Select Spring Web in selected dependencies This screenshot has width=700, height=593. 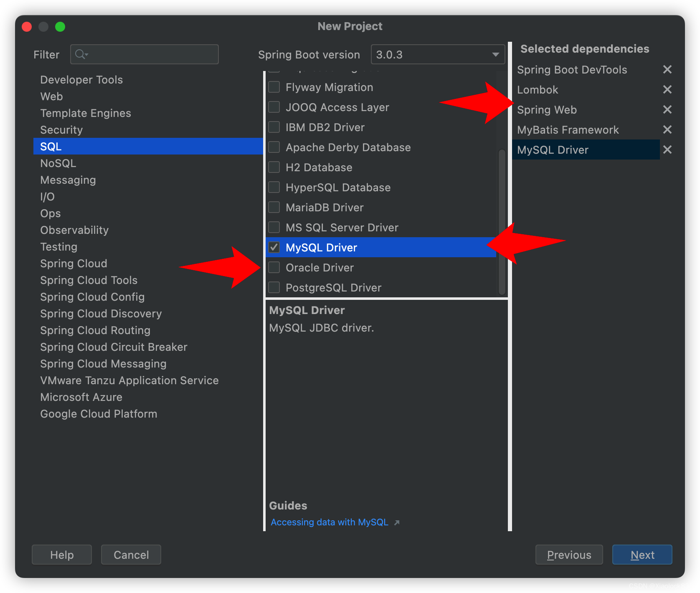[x=586, y=109]
